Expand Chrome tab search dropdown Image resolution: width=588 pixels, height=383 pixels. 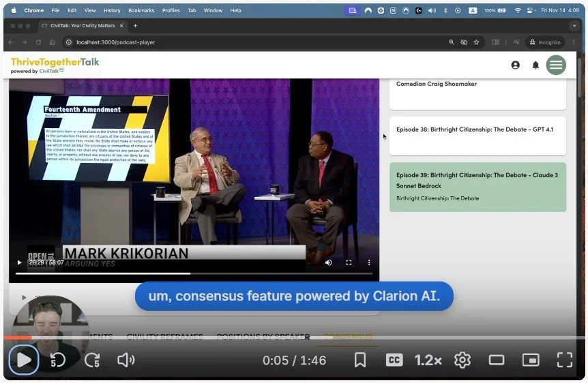574,26
